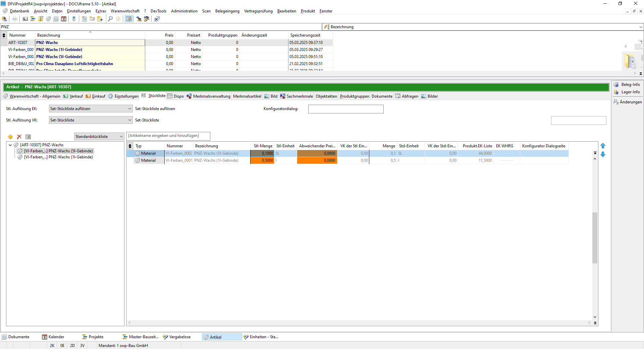Viewport: 644px width, 349px height.
Task: Click the printer icon in toolbar
Action: point(15,19)
